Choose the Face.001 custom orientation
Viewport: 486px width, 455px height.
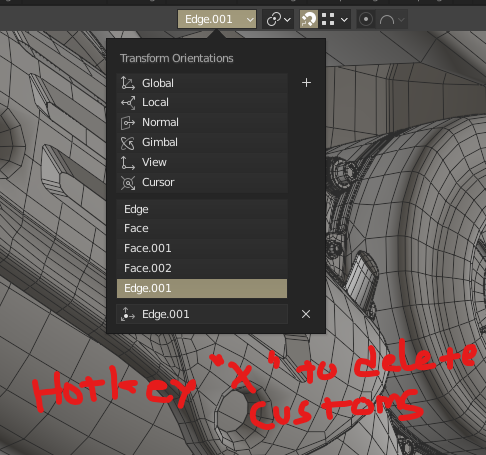(202, 248)
